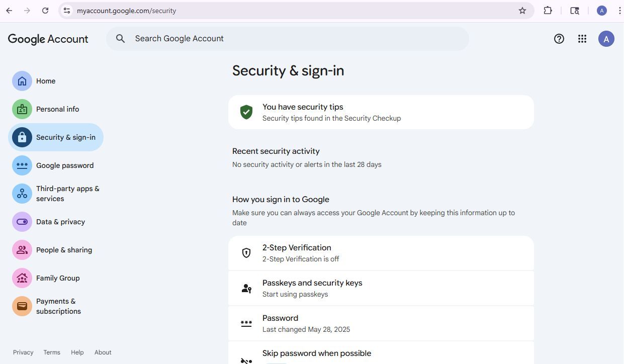Open Family Group section
This screenshot has height=364, width=624.
click(x=56, y=278)
